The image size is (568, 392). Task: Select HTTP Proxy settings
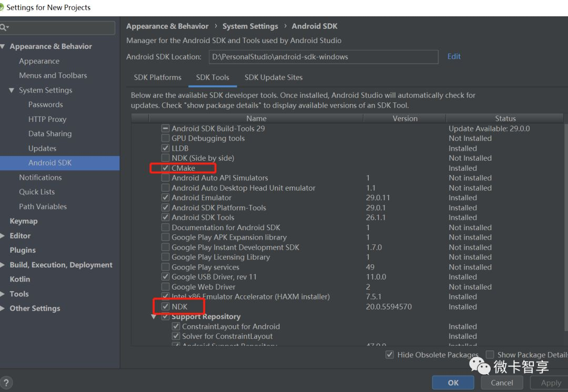(47, 119)
